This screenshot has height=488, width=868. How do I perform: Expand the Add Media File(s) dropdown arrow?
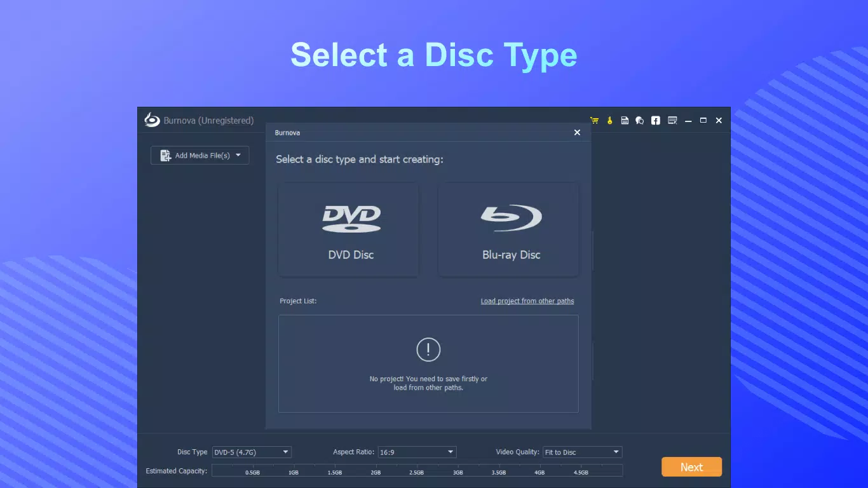click(238, 155)
